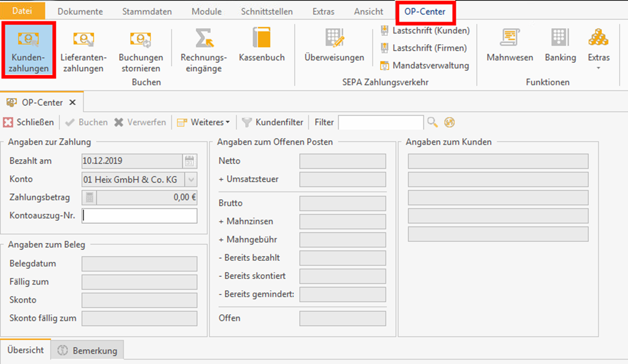Click the Schließen button

tap(28, 123)
